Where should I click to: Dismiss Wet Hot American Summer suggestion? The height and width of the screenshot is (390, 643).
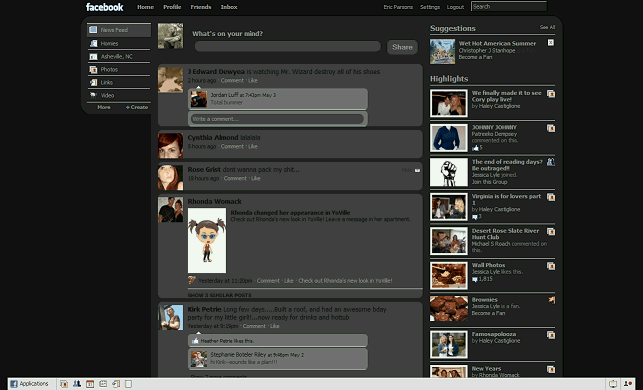click(551, 43)
